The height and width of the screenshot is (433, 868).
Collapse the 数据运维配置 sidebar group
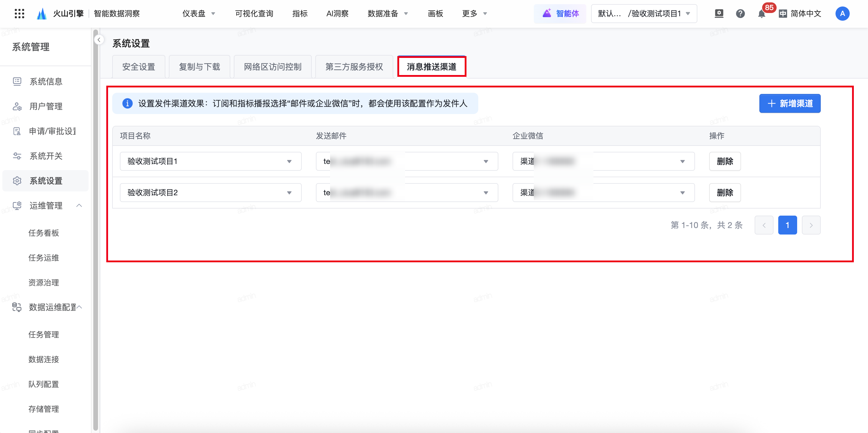click(79, 307)
